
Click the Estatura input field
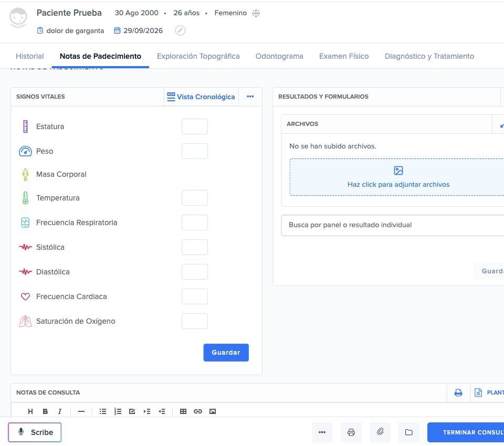pyautogui.click(x=195, y=126)
